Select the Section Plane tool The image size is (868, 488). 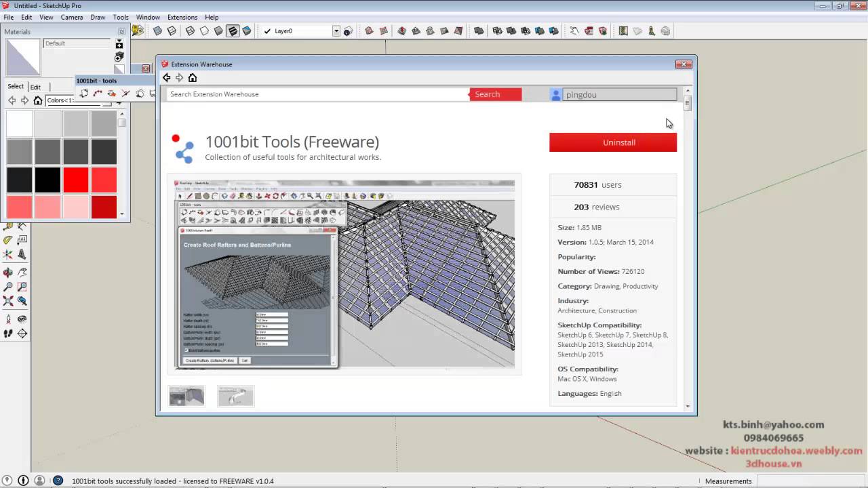(x=22, y=333)
